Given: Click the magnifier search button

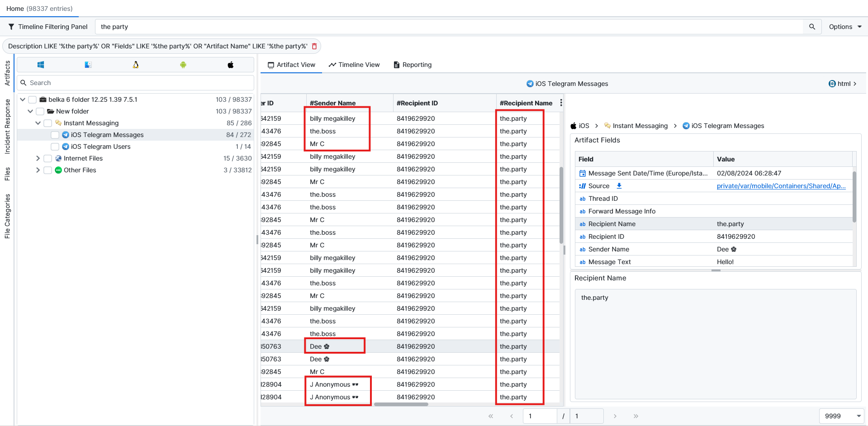Looking at the screenshot, I should (x=812, y=27).
